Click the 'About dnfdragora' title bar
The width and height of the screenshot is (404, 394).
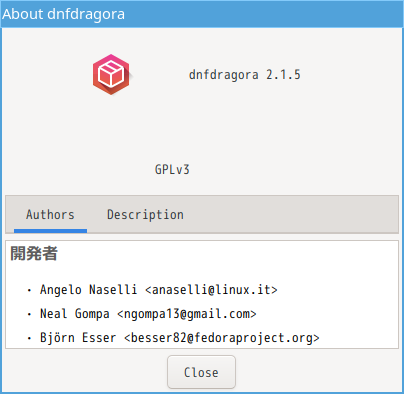pyautogui.click(x=202, y=14)
